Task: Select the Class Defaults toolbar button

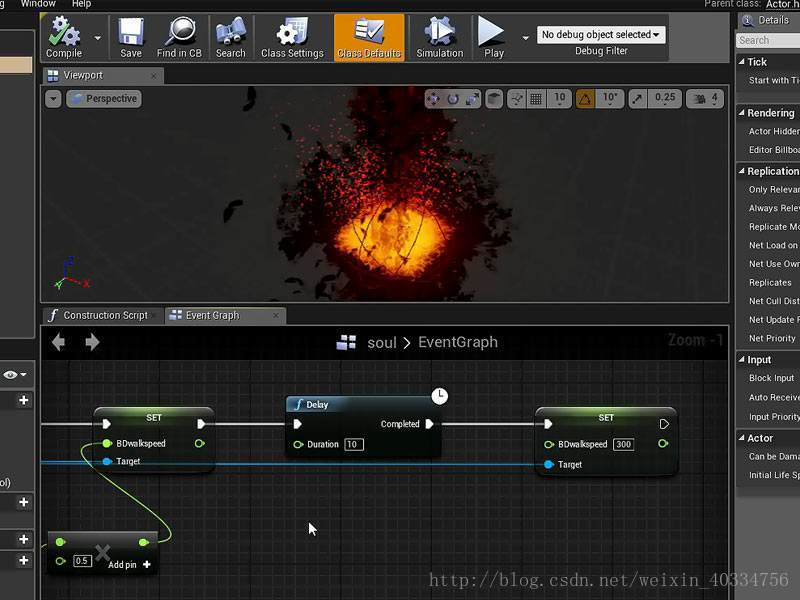Action: pos(369,33)
